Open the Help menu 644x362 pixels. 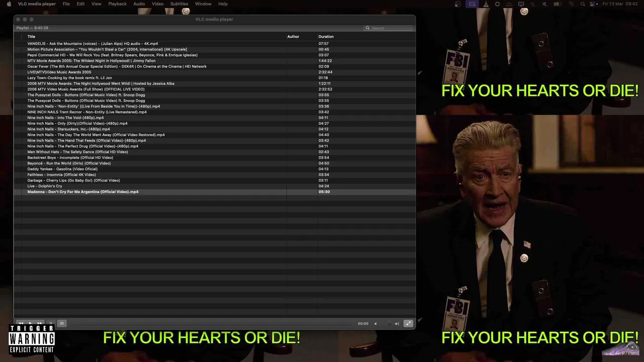click(223, 4)
